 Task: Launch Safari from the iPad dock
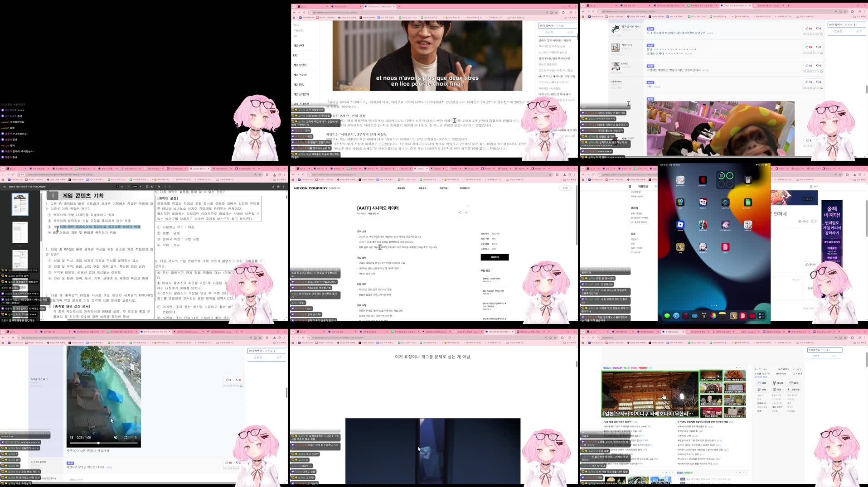[676, 315]
